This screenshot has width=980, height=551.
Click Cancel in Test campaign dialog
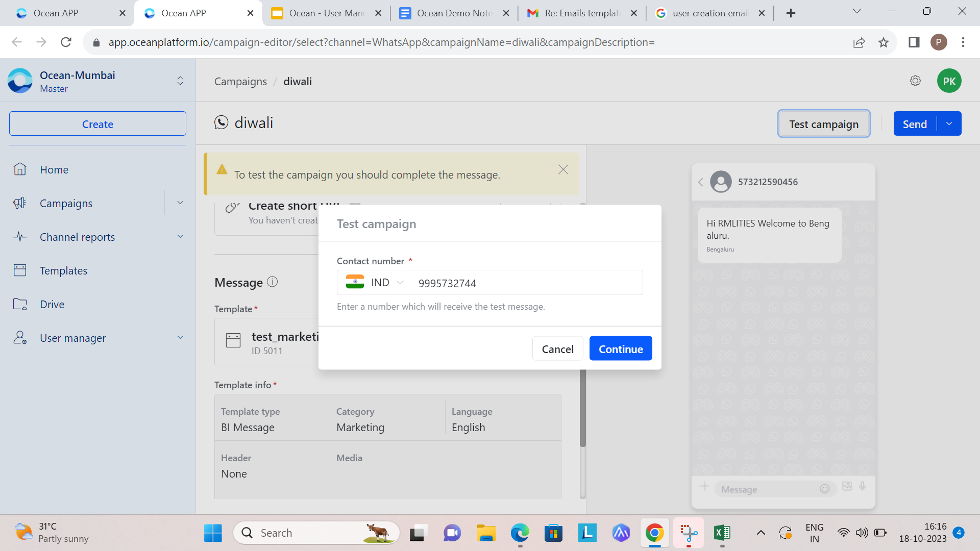click(557, 348)
